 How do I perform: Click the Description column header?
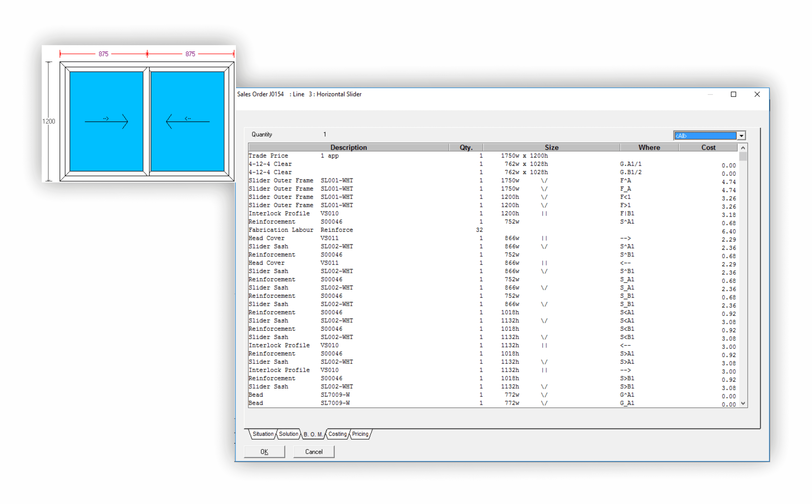348,147
